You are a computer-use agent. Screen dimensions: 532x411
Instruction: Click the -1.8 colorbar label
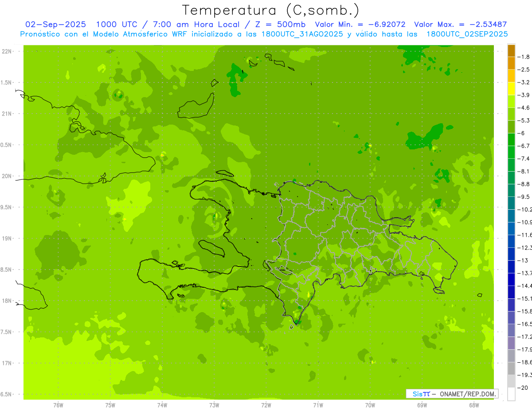[524, 57]
